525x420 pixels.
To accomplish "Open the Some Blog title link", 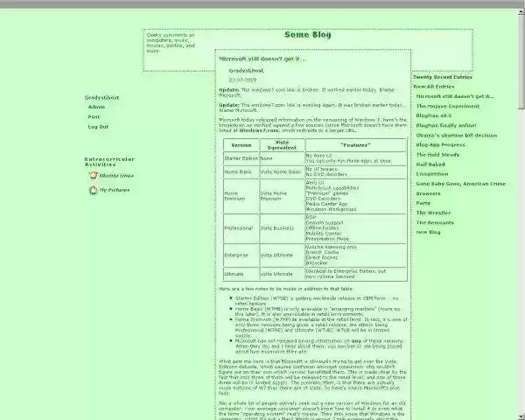I will (308, 35).
